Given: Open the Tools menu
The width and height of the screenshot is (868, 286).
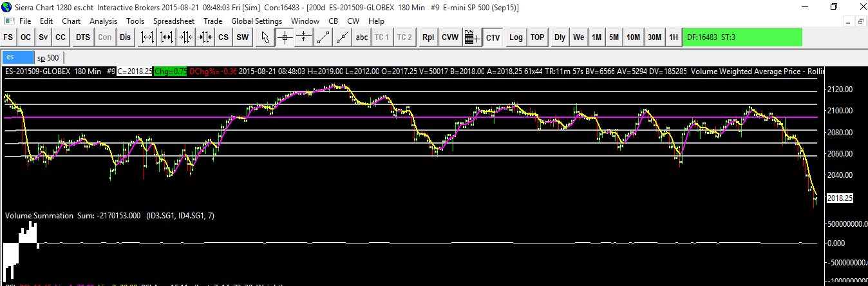Looking at the screenshot, I should tap(135, 21).
